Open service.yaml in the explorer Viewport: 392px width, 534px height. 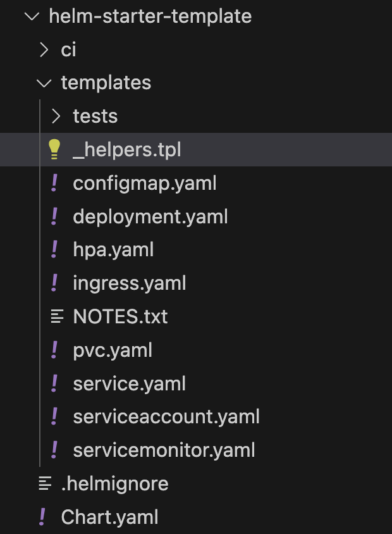130,383
